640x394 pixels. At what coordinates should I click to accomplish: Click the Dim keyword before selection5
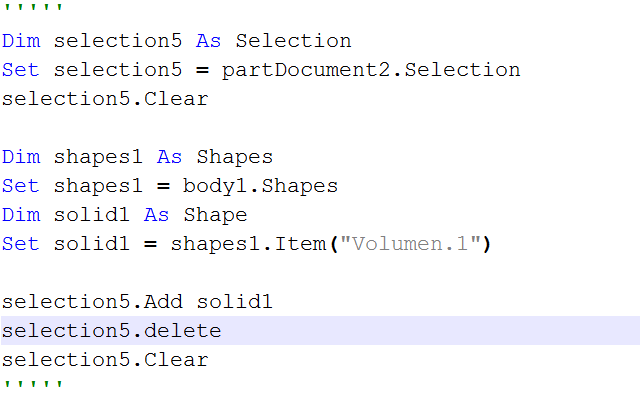(21, 41)
